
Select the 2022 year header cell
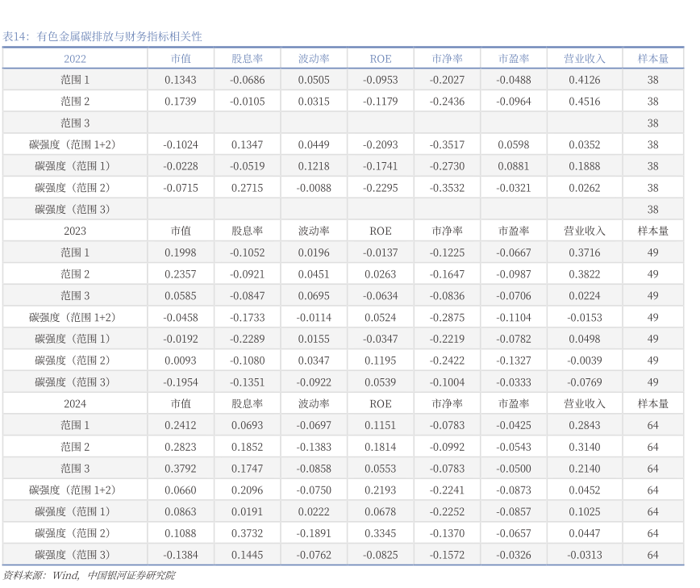pyautogui.click(x=75, y=59)
